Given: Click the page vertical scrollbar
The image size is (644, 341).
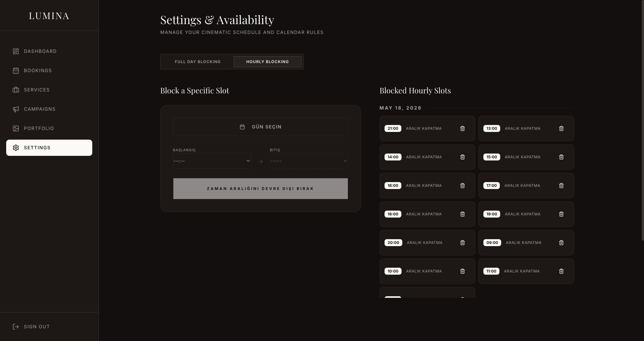Looking at the screenshot, I should pyautogui.click(x=642, y=120).
